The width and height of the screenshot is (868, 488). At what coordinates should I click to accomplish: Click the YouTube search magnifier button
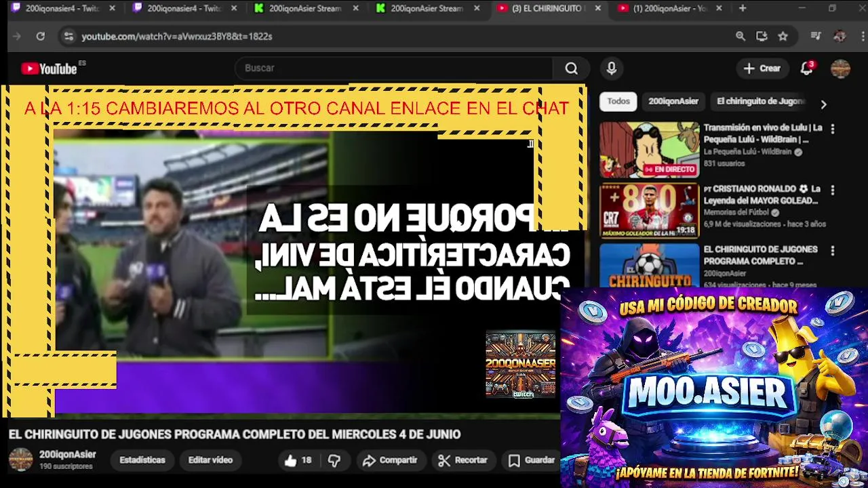571,68
